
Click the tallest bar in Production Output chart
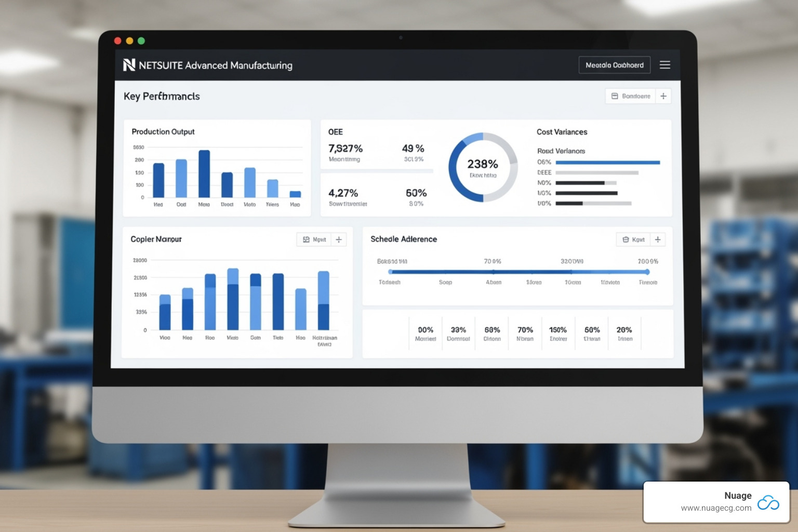click(x=204, y=174)
